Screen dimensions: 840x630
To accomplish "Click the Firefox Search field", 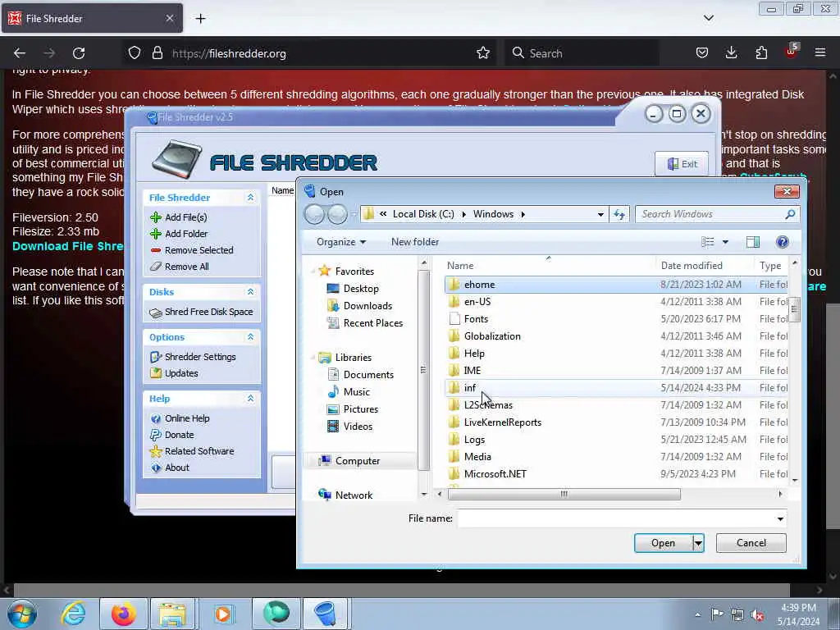I will [x=582, y=53].
